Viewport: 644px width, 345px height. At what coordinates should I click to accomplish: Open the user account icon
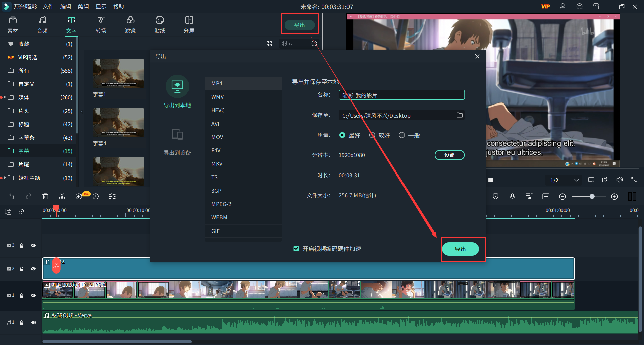point(562,7)
